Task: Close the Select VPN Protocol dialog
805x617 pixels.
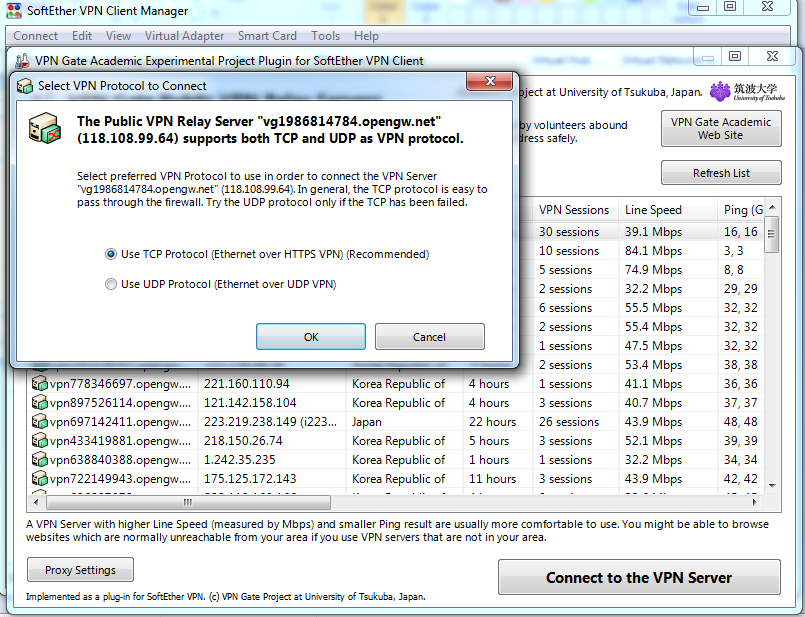Action: click(490, 81)
